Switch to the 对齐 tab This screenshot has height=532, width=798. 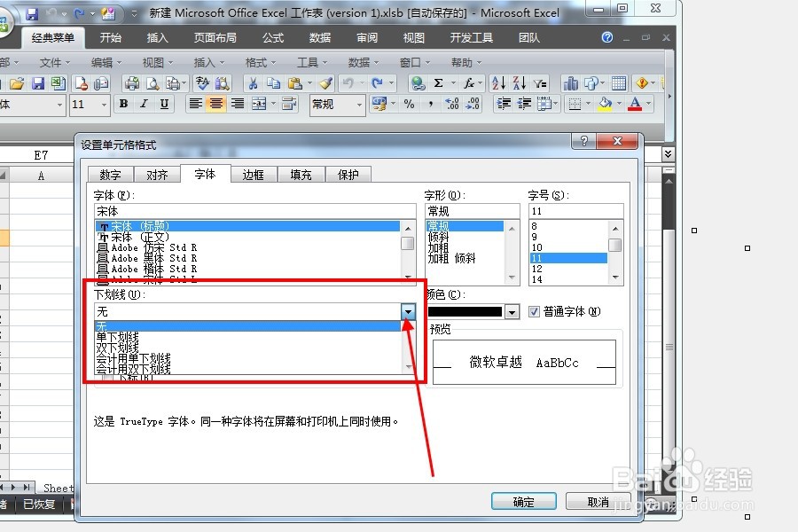157,175
